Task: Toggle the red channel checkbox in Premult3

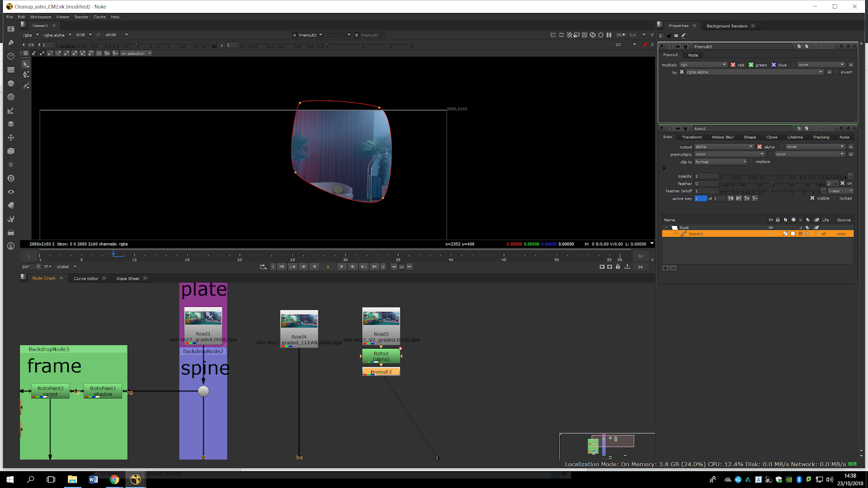Action: 733,65
